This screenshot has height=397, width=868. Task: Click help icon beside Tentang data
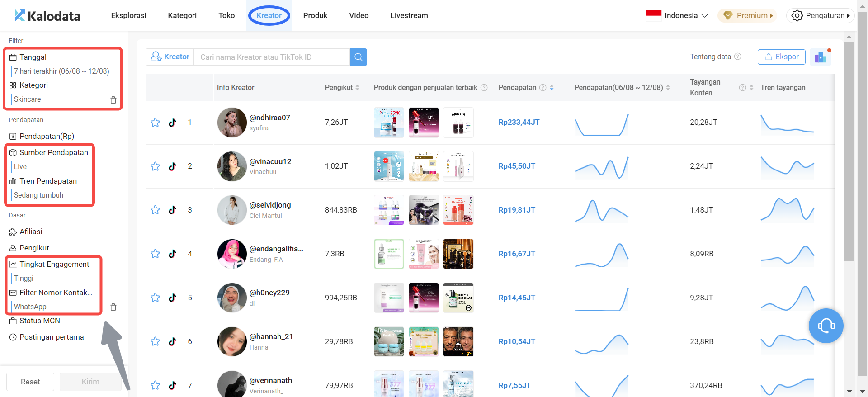click(738, 57)
